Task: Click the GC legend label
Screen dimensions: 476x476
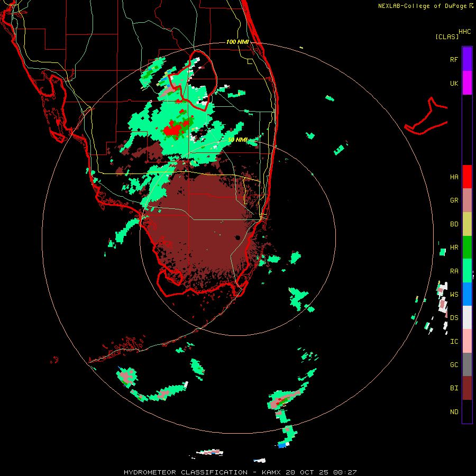Action: click(454, 365)
